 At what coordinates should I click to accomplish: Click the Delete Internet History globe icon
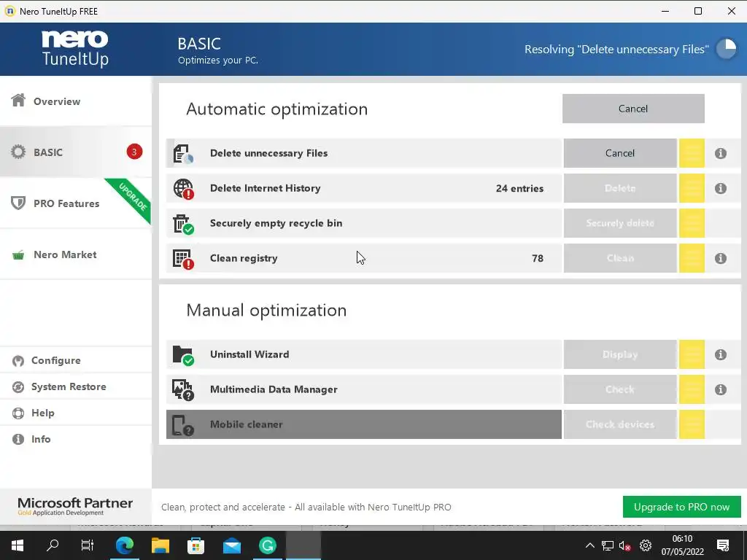(183, 189)
